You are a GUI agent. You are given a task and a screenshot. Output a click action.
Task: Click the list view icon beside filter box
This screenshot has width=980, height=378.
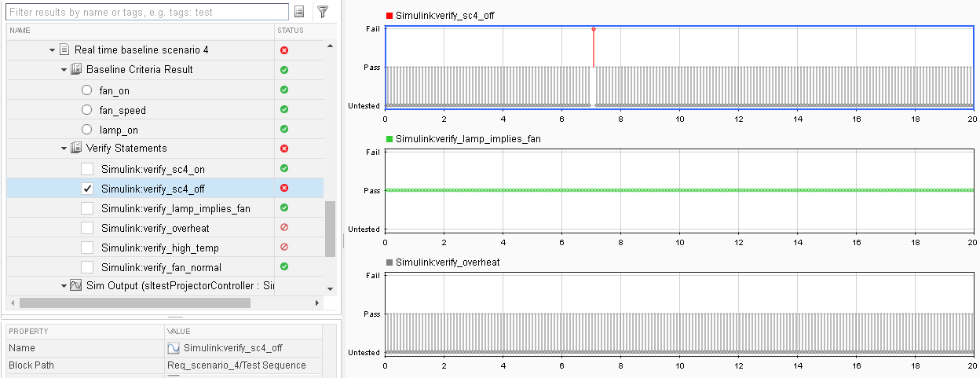299,12
